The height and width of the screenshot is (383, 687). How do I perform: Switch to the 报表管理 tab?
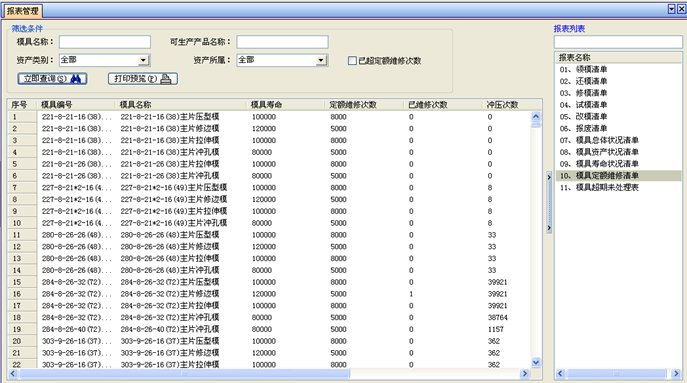pyautogui.click(x=22, y=11)
